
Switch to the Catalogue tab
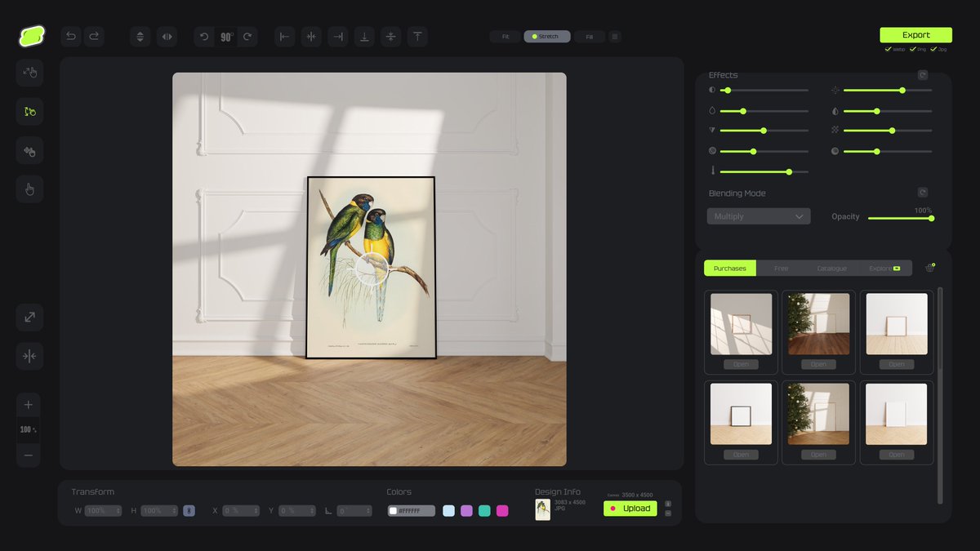click(831, 269)
